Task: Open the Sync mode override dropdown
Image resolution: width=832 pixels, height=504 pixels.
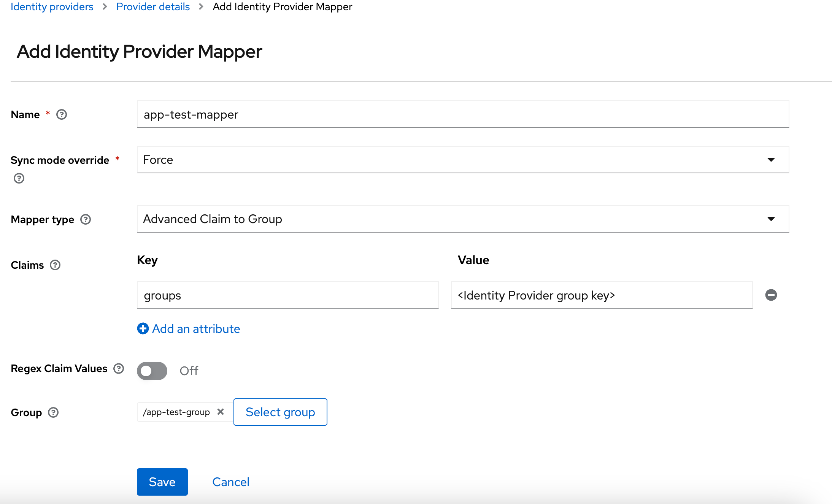Action: coord(771,160)
